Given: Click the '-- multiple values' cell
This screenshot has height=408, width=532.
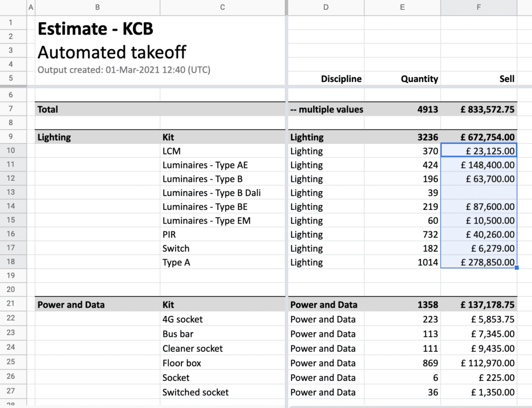Looking at the screenshot, I should click(x=326, y=109).
